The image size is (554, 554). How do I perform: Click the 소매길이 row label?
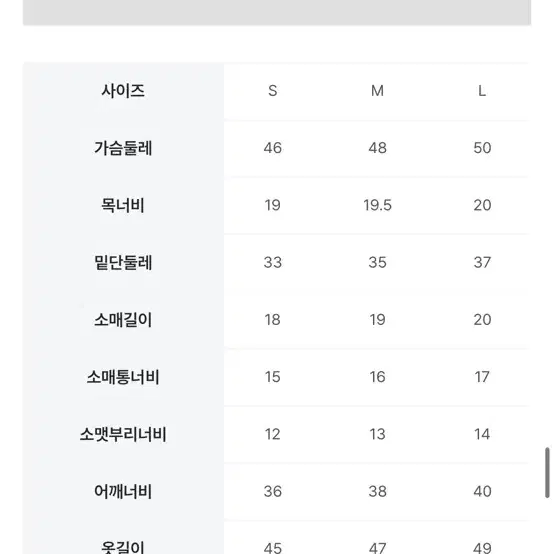click(x=123, y=320)
